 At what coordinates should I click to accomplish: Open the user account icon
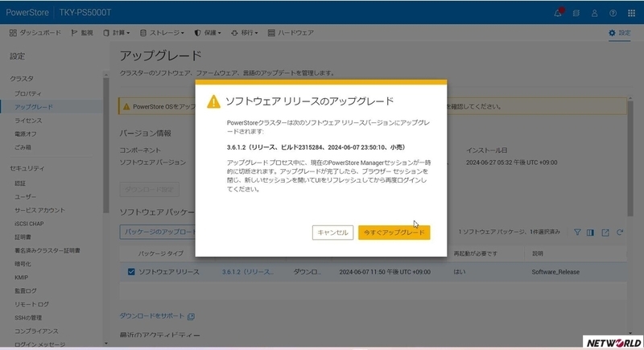(594, 13)
